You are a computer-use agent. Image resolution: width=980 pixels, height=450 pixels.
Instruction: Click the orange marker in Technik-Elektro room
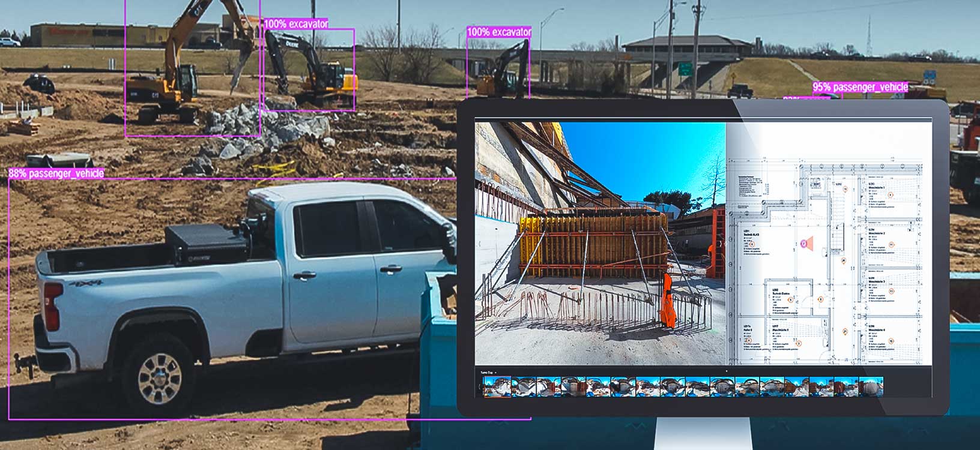coord(790,300)
